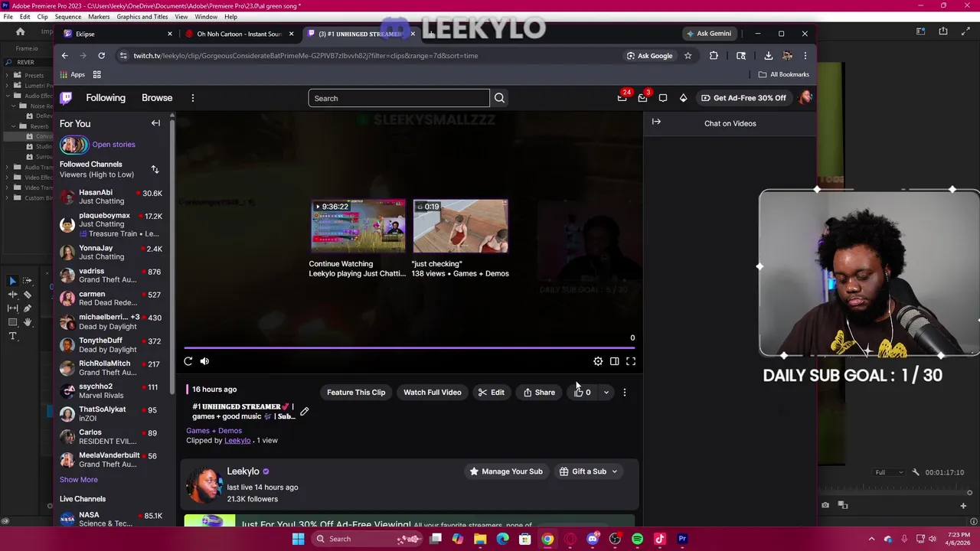
Task: Collapse the Chat on Videos panel
Action: click(x=656, y=122)
